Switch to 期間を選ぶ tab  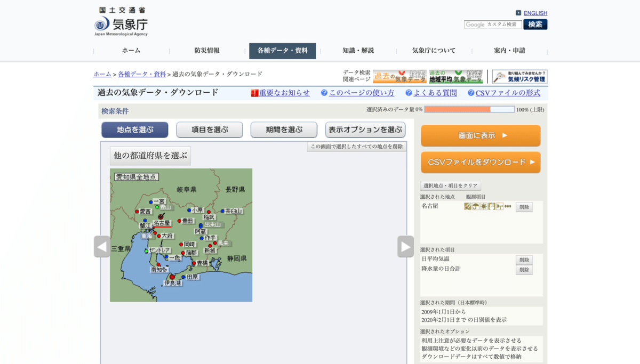[284, 130]
